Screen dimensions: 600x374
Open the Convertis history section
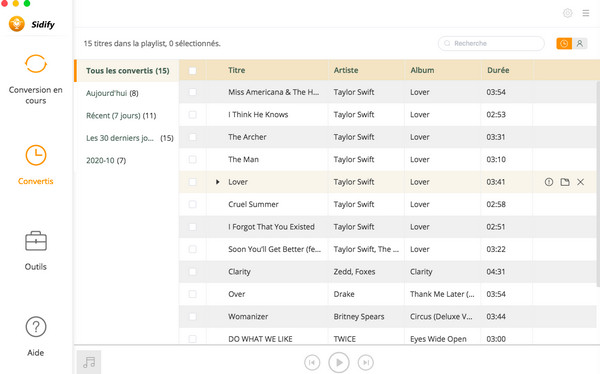36,165
